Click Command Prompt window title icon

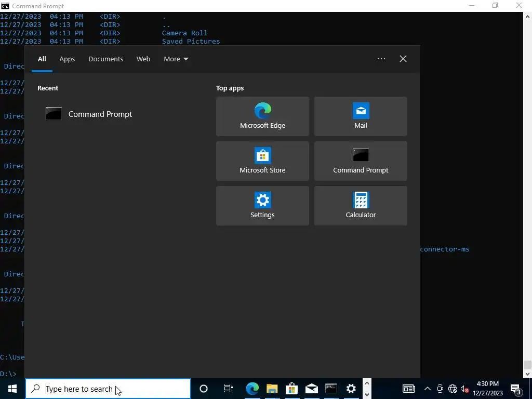(x=5, y=6)
